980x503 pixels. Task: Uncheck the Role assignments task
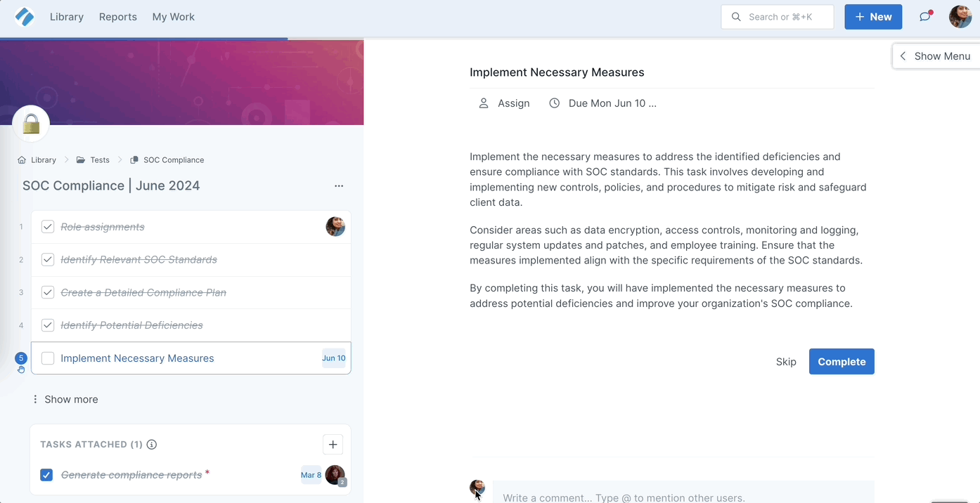[48, 227]
